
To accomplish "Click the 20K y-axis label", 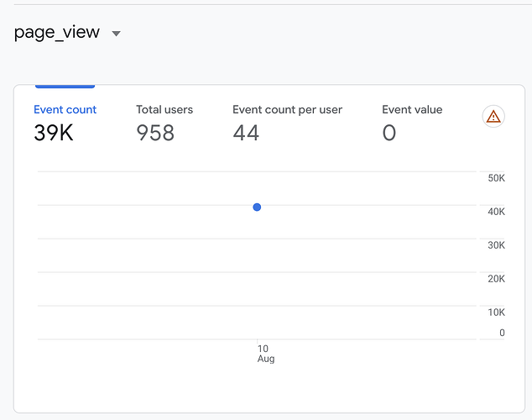I will (497, 279).
